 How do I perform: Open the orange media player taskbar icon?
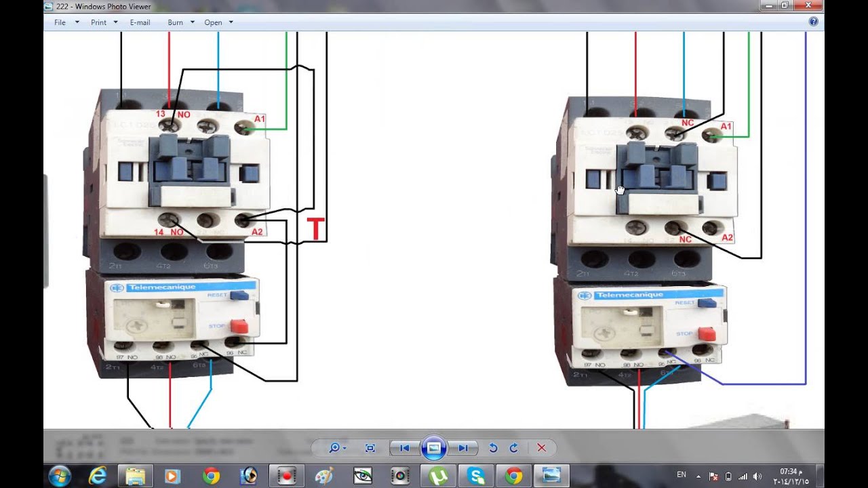172,476
